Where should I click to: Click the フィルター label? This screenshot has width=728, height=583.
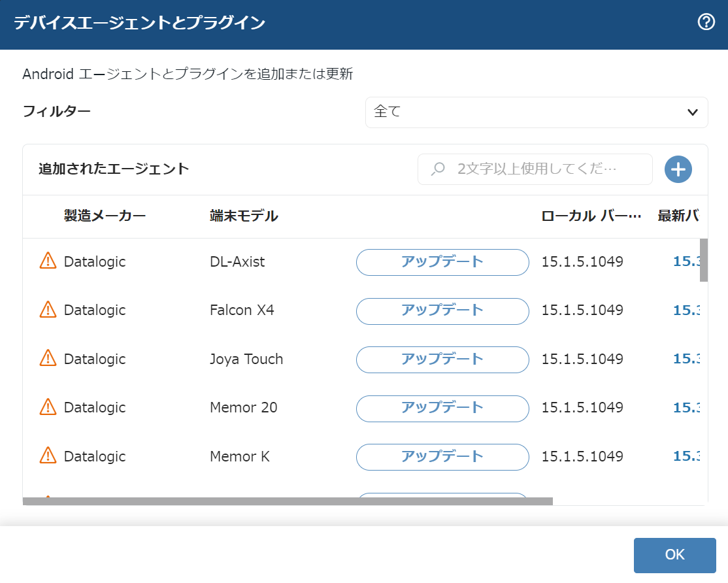[57, 111]
